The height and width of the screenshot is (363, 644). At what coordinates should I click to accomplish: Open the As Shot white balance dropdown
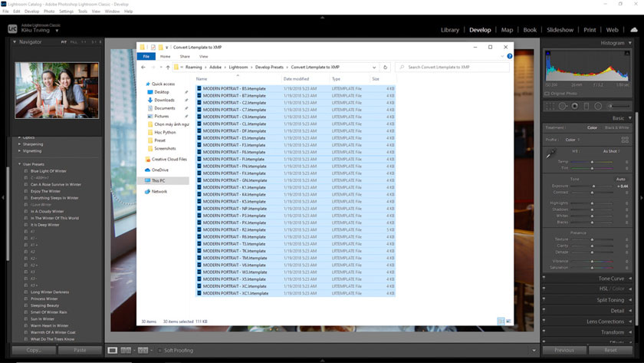pos(611,151)
